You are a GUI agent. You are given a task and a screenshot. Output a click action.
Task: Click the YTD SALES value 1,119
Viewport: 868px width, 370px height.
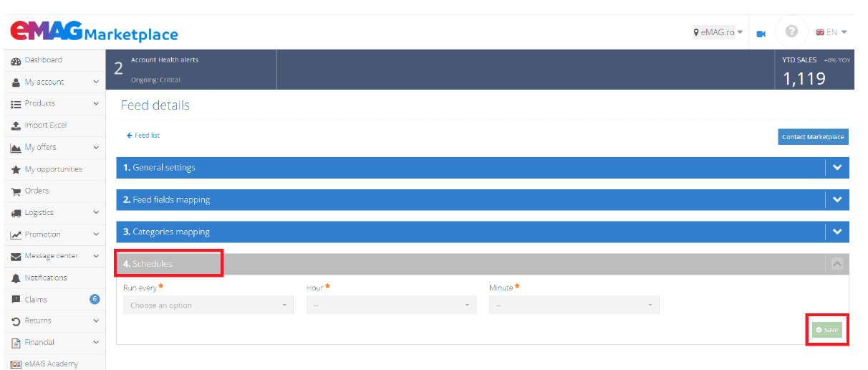click(804, 78)
